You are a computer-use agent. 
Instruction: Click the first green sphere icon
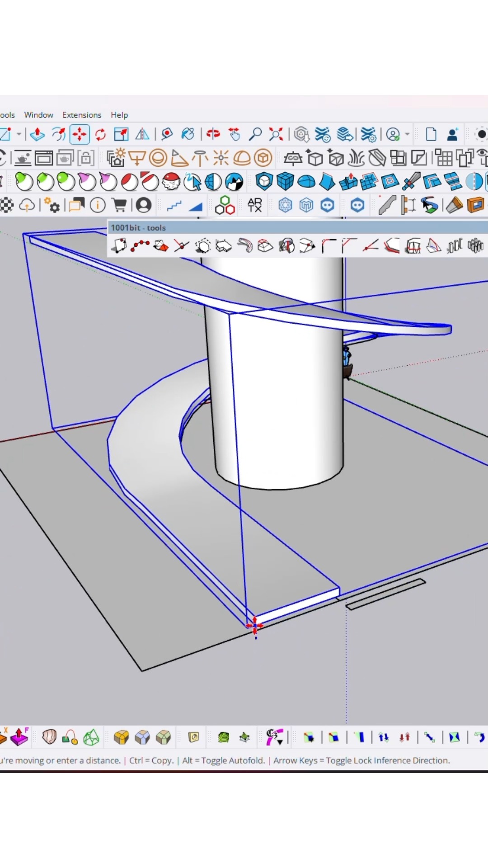coord(24,182)
